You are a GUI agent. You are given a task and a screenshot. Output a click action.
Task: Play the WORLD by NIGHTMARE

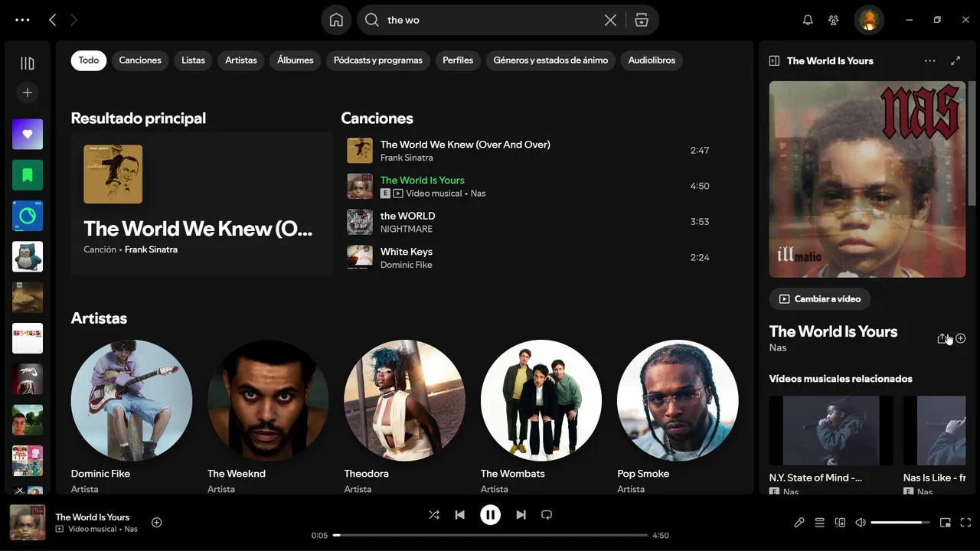click(533, 222)
